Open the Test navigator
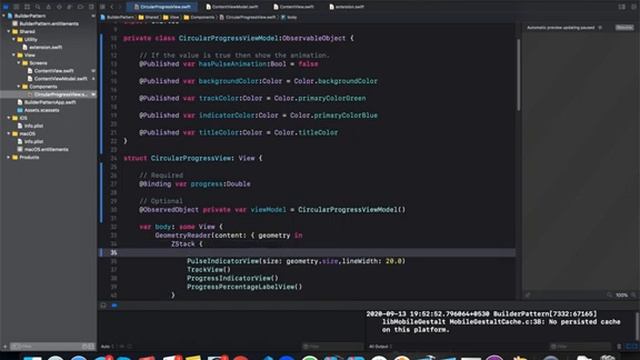Screen dimensions: 640x360 point(59,7)
